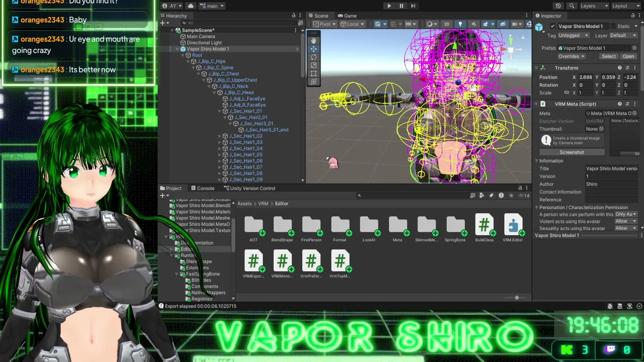
Task: Toggle scene audio mute icon
Action: 473,24
